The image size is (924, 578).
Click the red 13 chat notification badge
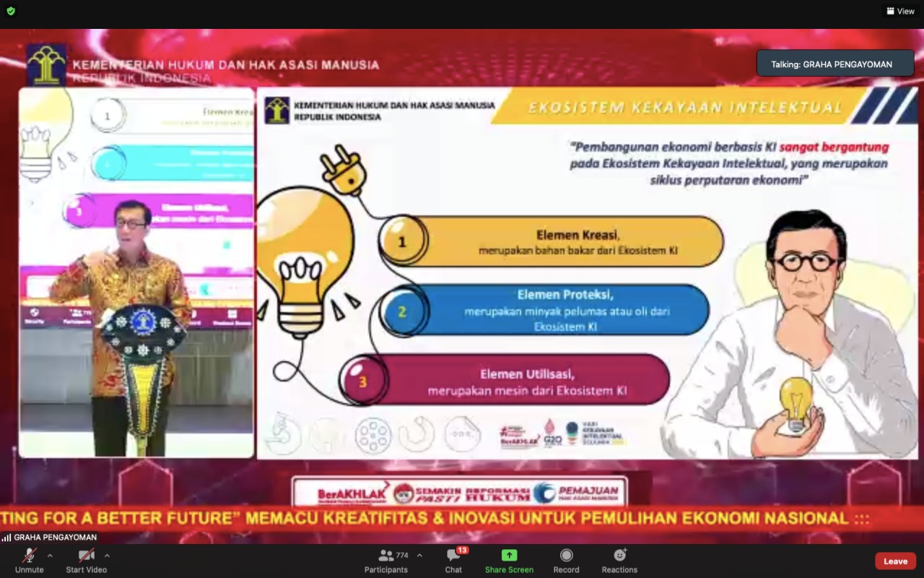click(x=462, y=550)
